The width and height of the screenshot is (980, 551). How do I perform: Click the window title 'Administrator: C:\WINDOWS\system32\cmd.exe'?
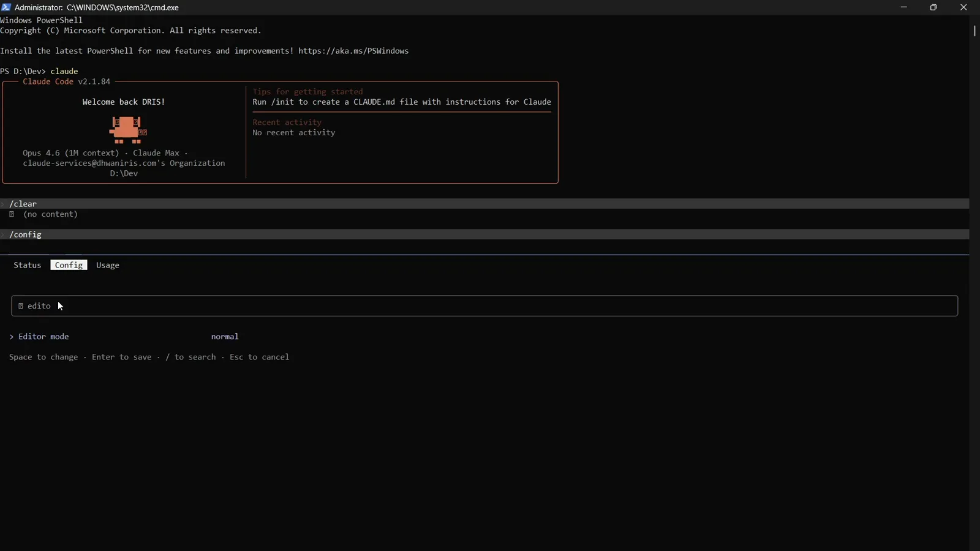point(97,7)
